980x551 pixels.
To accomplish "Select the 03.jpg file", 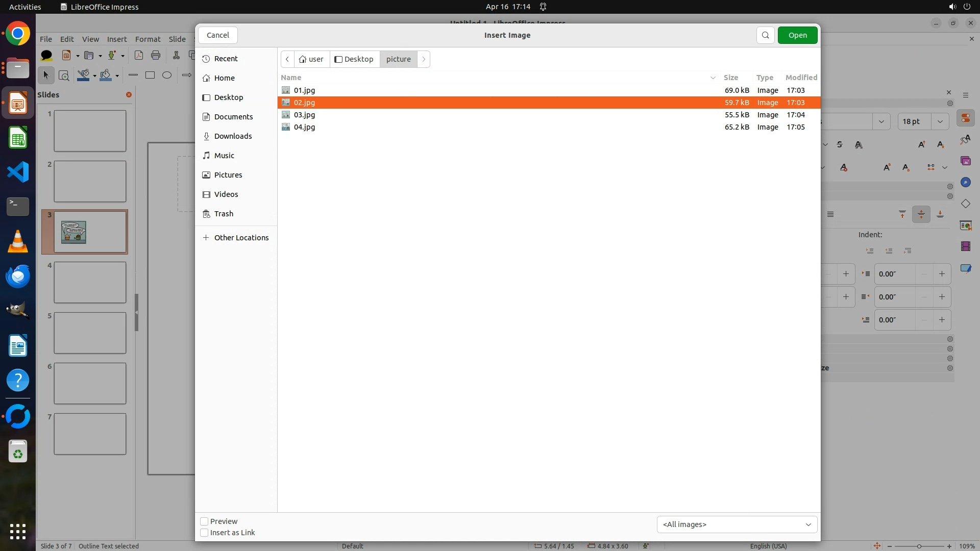I will tap(305, 115).
